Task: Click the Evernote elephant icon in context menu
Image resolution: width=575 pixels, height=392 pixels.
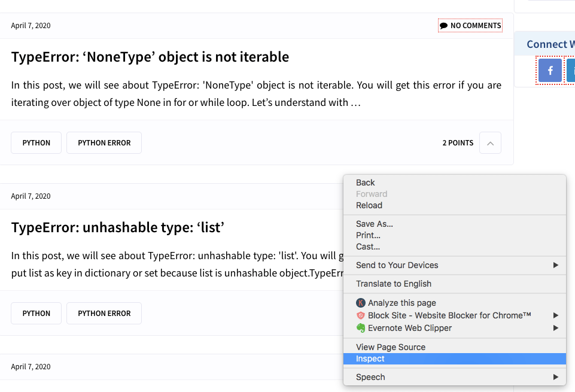Action: point(361,328)
